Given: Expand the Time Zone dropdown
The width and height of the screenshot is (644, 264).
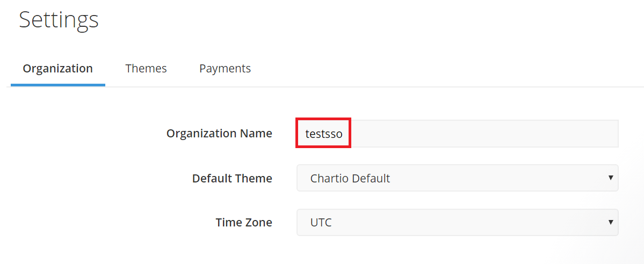Looking at the screenshot, I should pyautogui.click(x=457, y=222).
